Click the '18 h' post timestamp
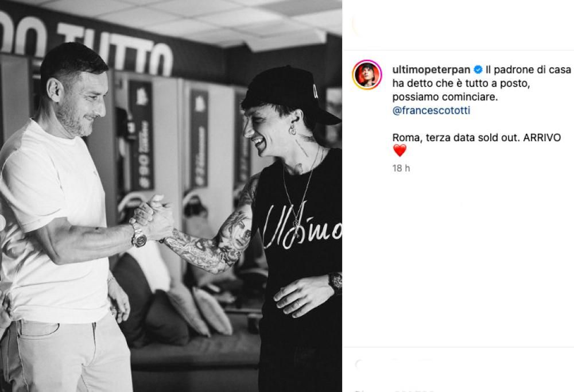This screenshot has width=574, height=392. click(401, 168)
